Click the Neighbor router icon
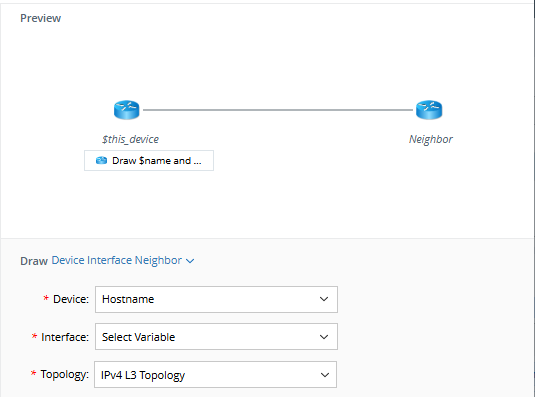The width and height of the screenshot is (535, 397). click(429, 110)
